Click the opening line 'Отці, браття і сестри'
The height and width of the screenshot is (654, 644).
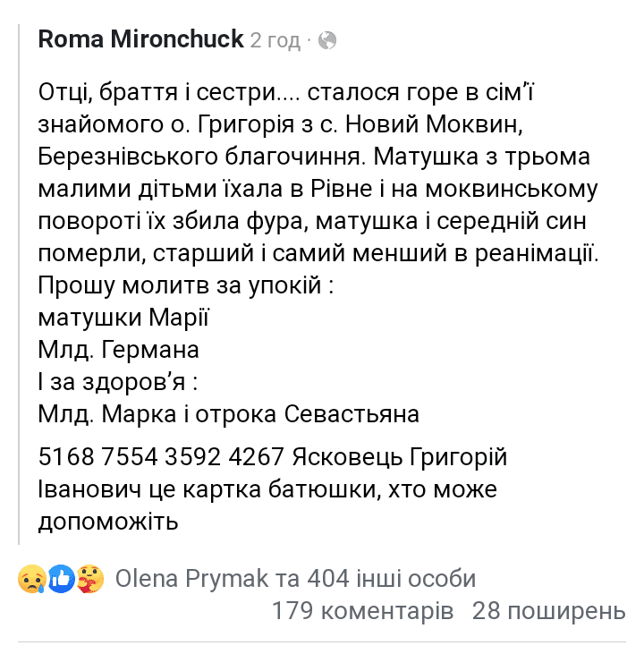click(157, 92)
